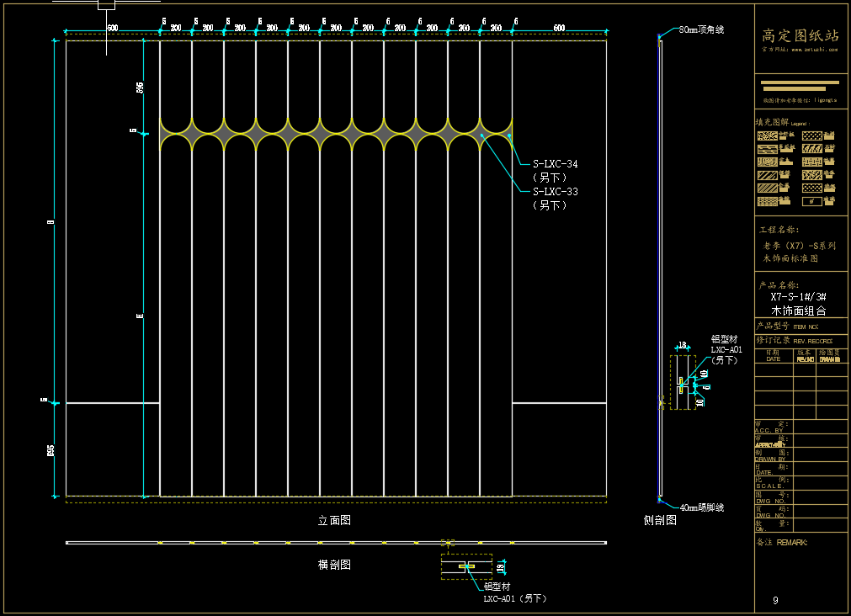This screenshot has height=616, width=851.
Task: Click the page number 9
Action: point(775,600)
